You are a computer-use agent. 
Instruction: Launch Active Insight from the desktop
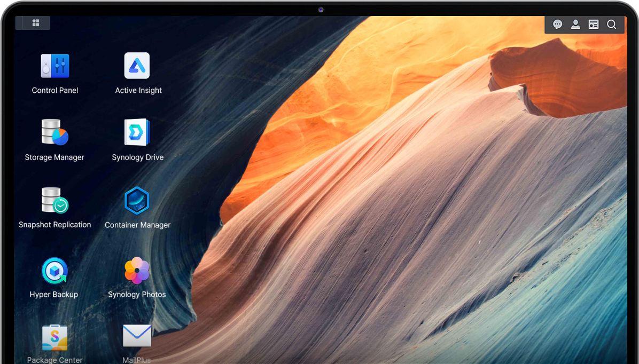tap(137, 66)
